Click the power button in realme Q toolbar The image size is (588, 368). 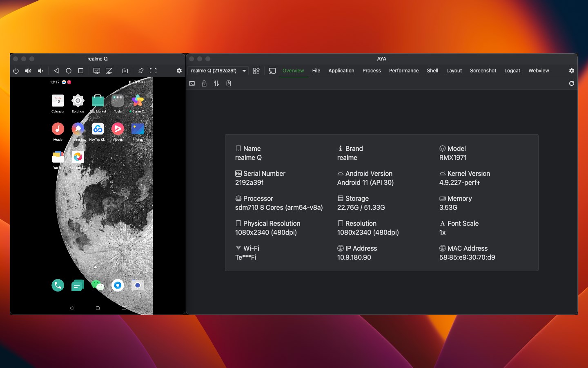click(x=16, y=71)
